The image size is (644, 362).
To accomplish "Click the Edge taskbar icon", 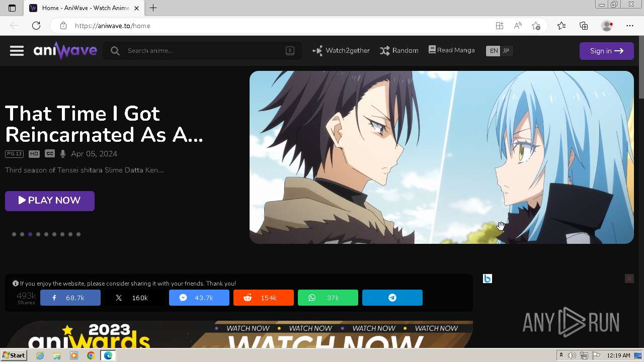I will [108, 355].
